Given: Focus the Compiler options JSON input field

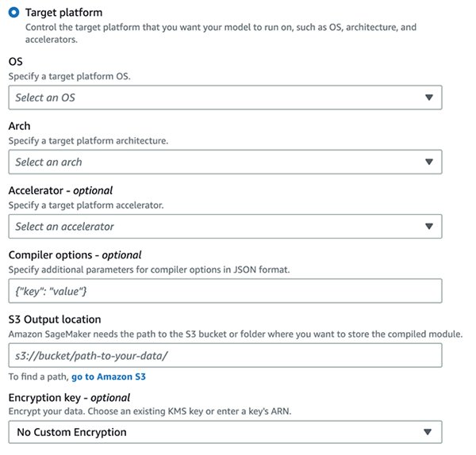Looking at the screenshot, I should click(225, 292).
